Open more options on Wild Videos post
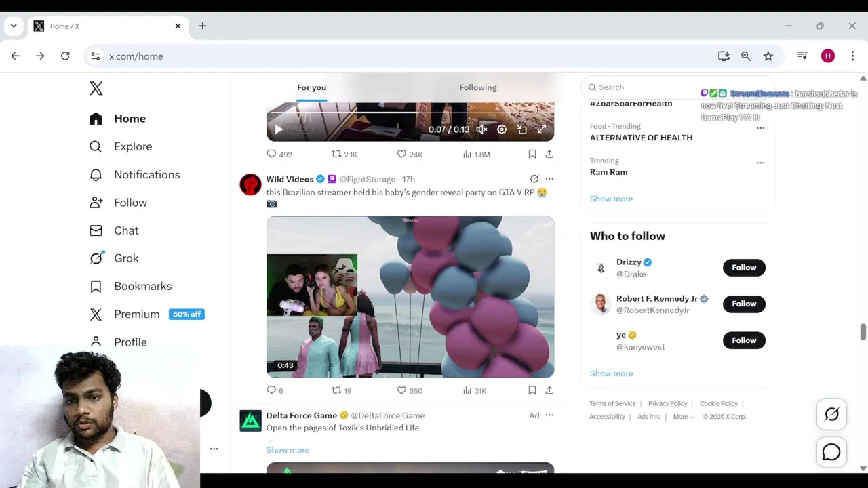The width and height of the screenshot is (868, 488). click(x=549, y=179)
